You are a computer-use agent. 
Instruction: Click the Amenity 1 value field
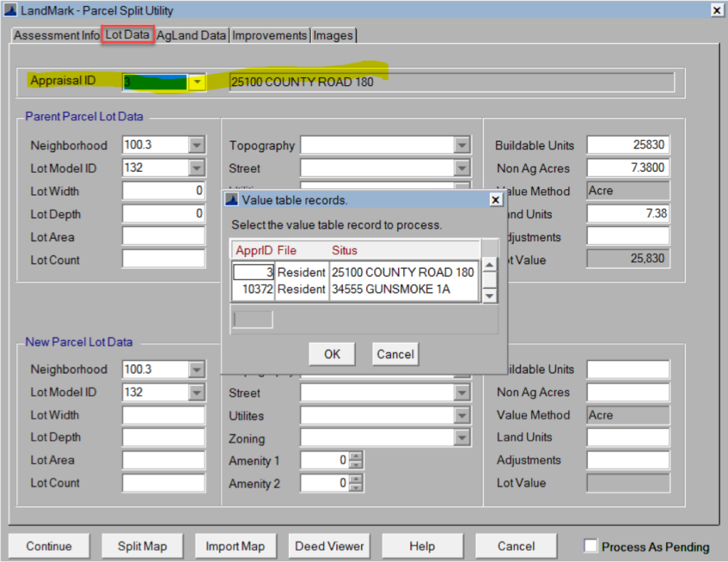coord(325,460)
